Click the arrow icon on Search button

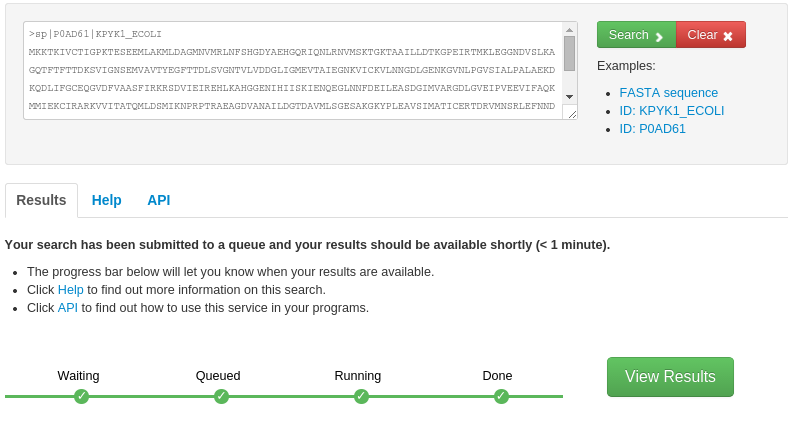(x=659, y=36)
